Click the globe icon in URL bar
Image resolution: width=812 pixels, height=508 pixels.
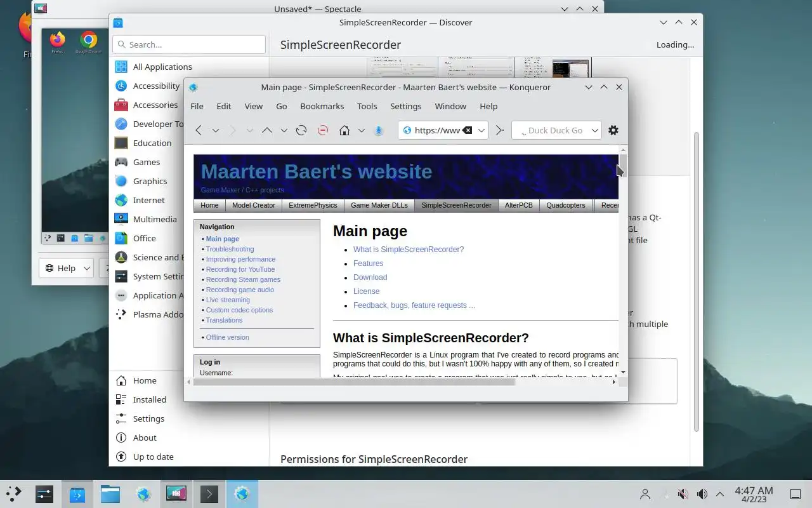[x=407, y=130]
